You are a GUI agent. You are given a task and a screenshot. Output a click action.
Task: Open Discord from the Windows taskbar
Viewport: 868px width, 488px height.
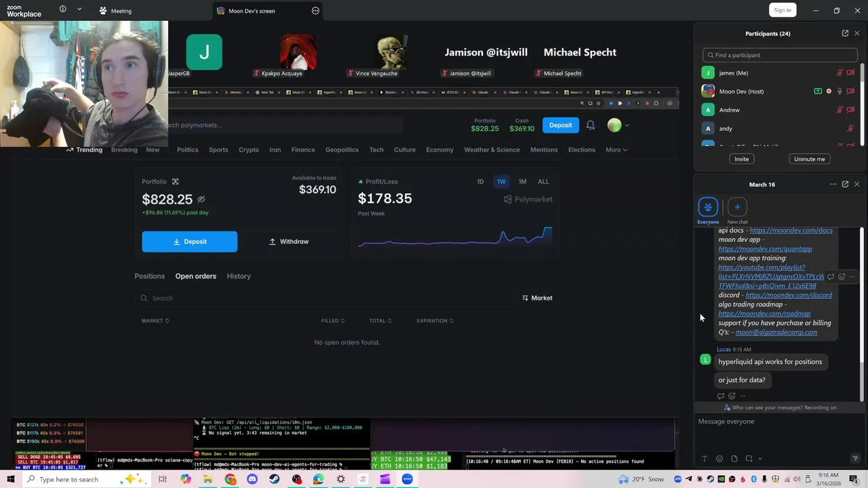click(252, 479)
